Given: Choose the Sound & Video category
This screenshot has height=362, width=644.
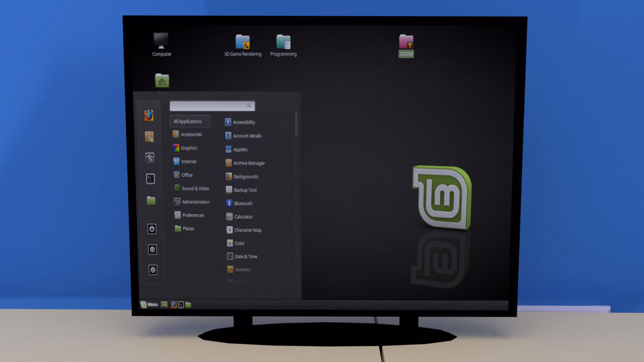Looking at the screenshot, I should point(194,189).
